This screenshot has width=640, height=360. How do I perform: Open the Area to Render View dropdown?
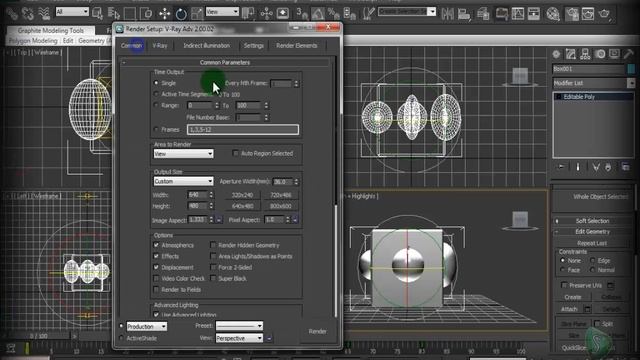pos(183,153)
